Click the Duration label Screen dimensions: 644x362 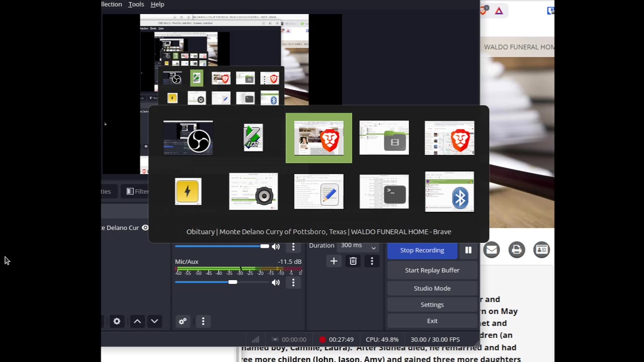point(321,245)
